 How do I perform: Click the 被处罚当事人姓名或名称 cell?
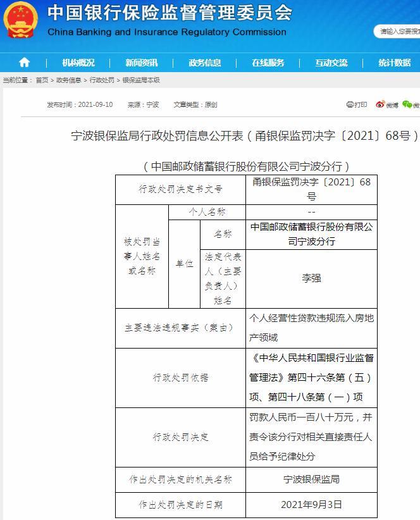tap(142, 256)
